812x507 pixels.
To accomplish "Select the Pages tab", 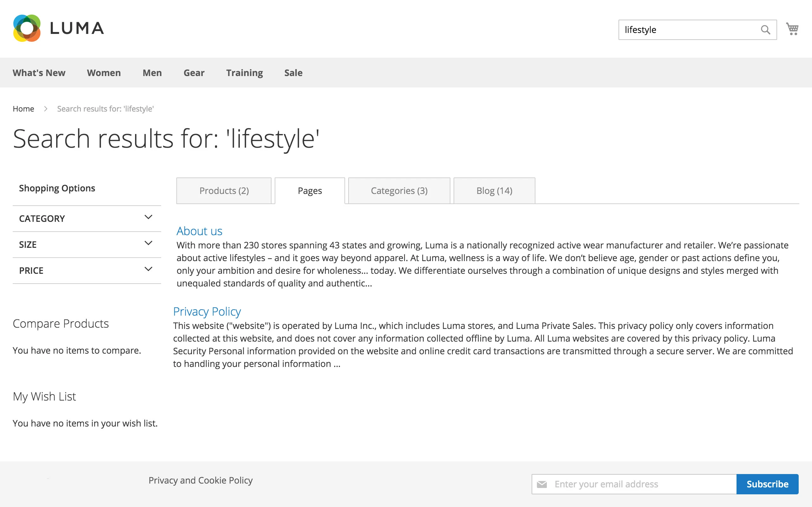I will [310, 191].
